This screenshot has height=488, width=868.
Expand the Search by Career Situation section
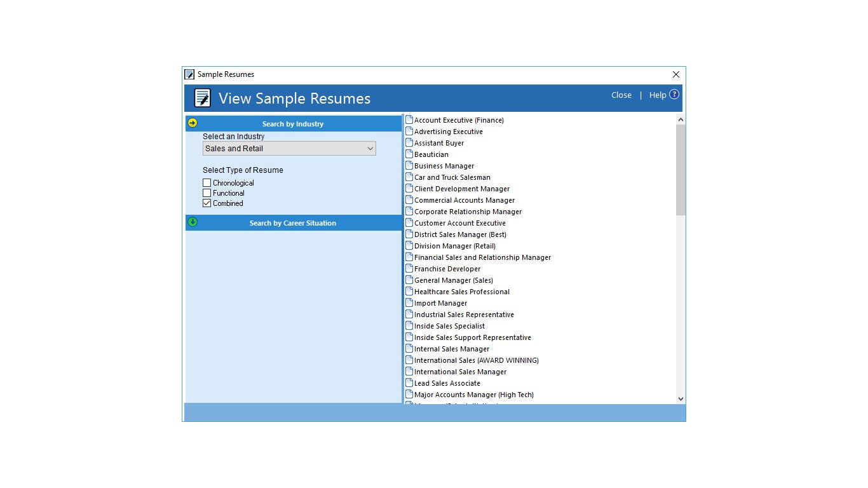point(293,223)
